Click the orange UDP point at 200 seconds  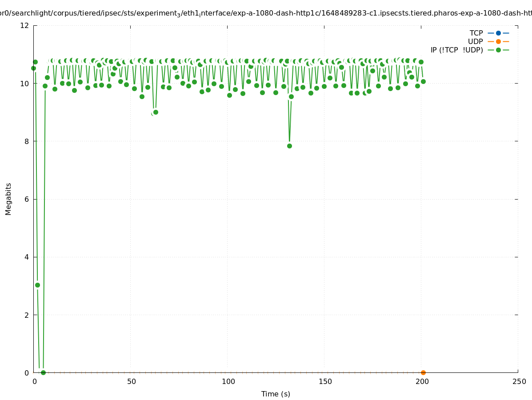click(x=423, y=372)
